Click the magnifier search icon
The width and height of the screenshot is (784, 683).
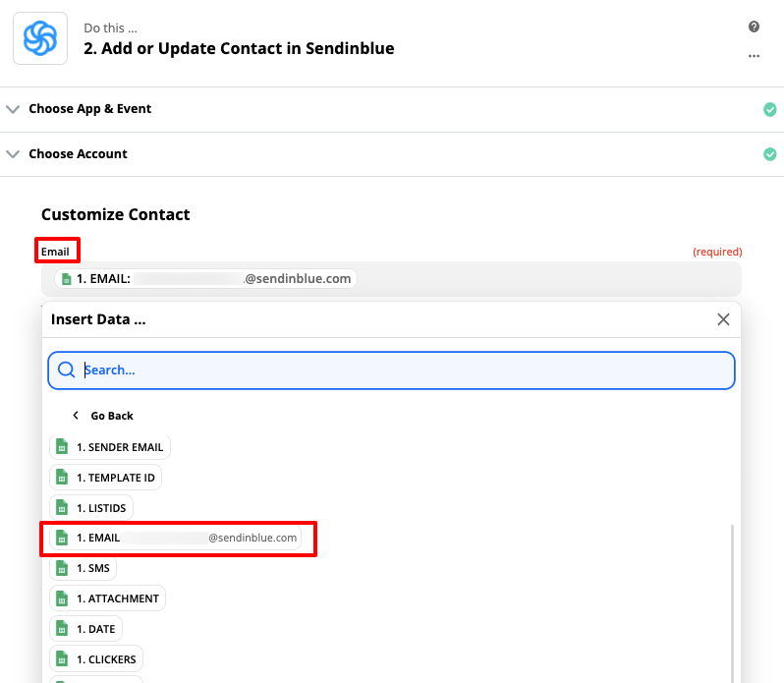click(x=66, y=370)
